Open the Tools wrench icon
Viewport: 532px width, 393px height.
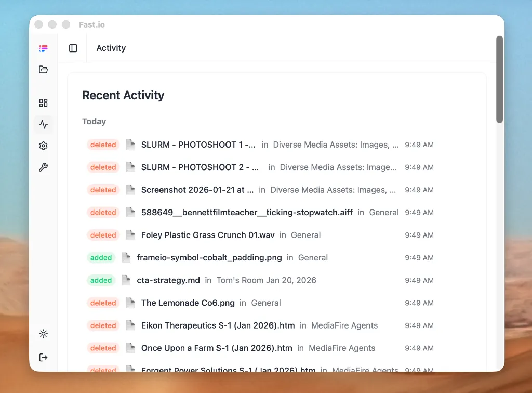click(43, 167)
